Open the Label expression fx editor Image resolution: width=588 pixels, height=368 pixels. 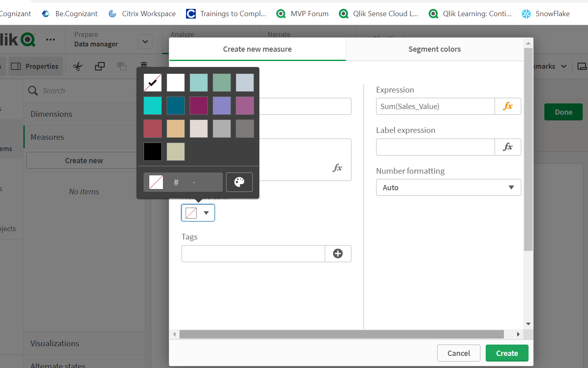tap(508, 147)
